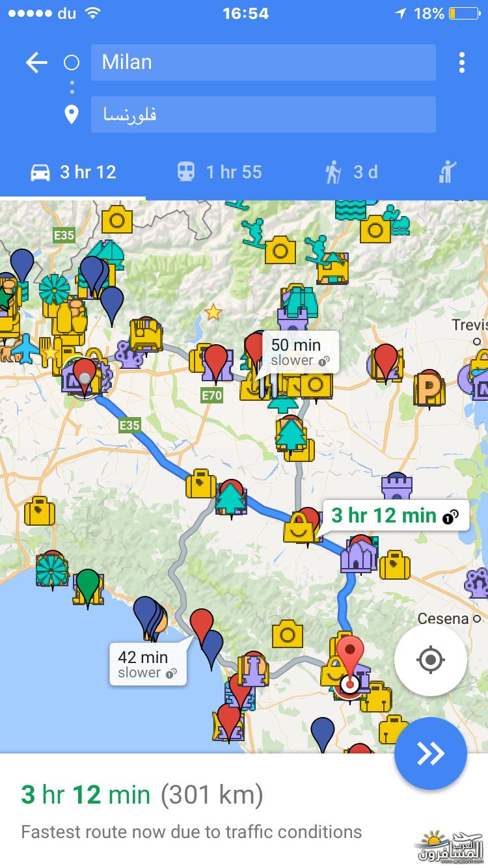Tap the 3 hr 12 min (301 km) summary
The image size is (488, 868).
[x=142, y=794]
